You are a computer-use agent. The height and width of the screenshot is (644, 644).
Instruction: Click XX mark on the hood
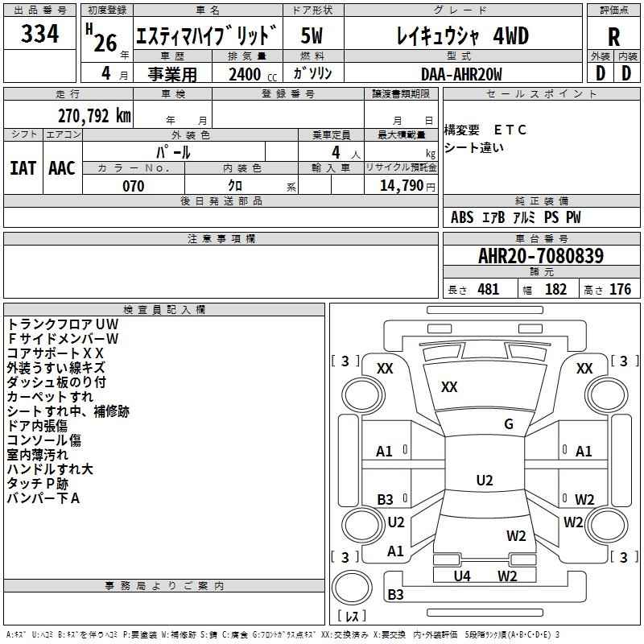449,387
